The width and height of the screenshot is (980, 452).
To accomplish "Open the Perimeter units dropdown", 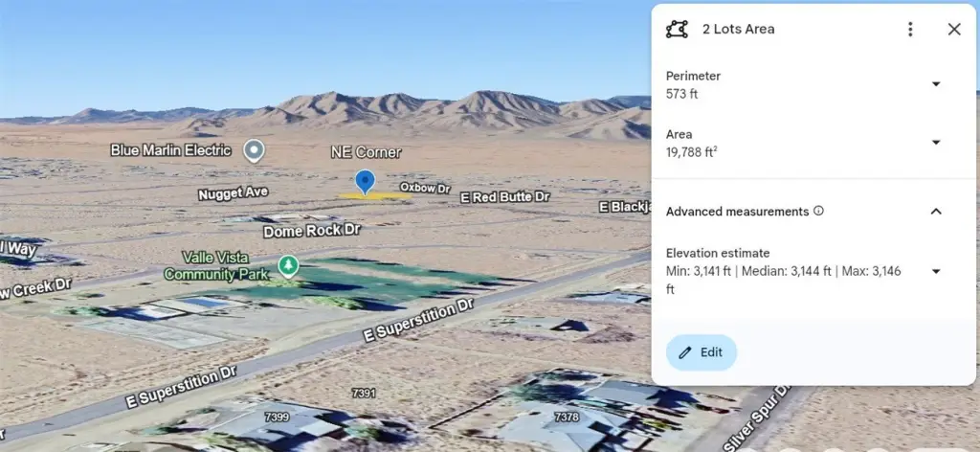I will (936, 84).
